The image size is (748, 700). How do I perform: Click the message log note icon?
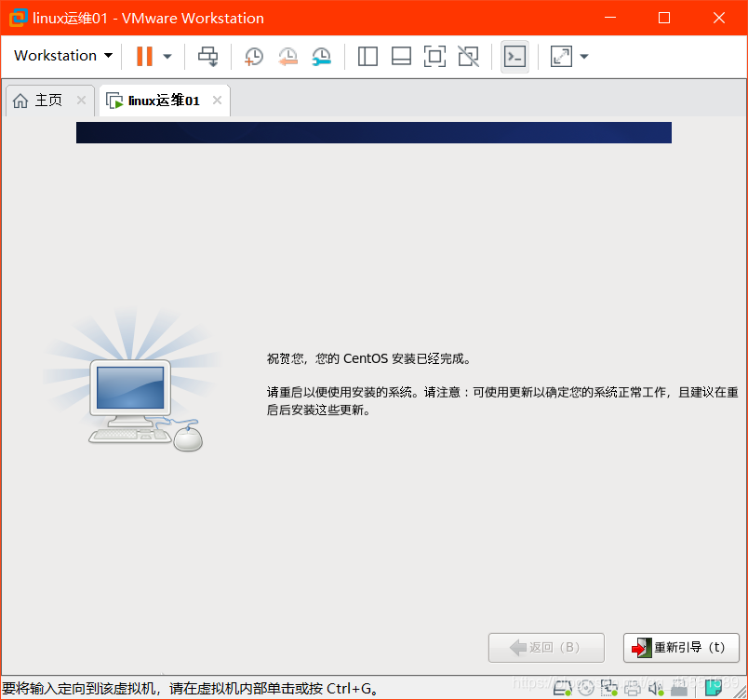click(714, 688)
